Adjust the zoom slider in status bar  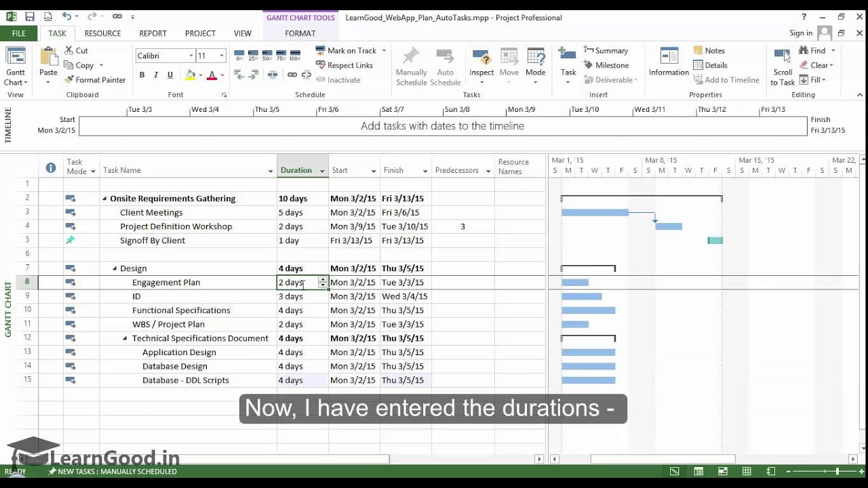(x=837, y=471)
